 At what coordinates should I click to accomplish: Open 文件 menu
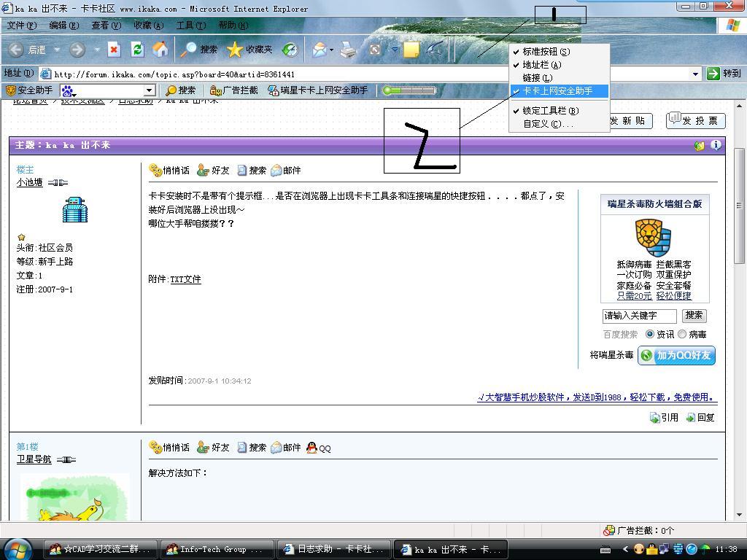pos(22,26)
